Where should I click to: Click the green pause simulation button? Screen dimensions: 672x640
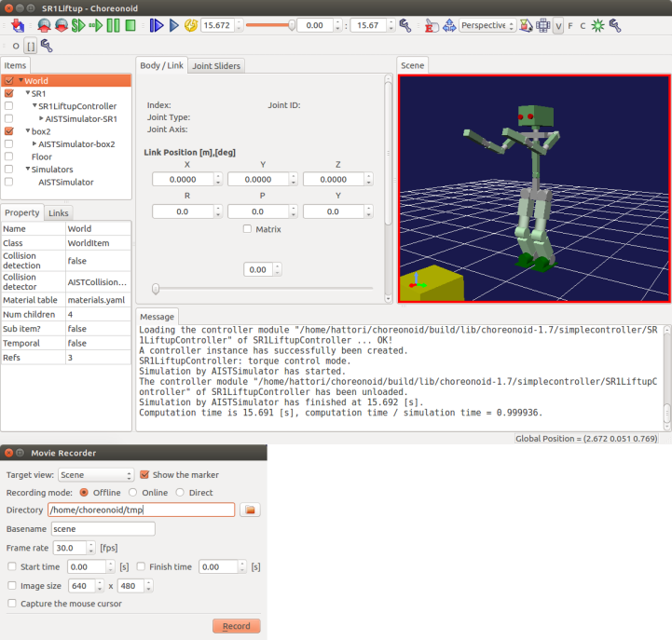coord(113,25)
